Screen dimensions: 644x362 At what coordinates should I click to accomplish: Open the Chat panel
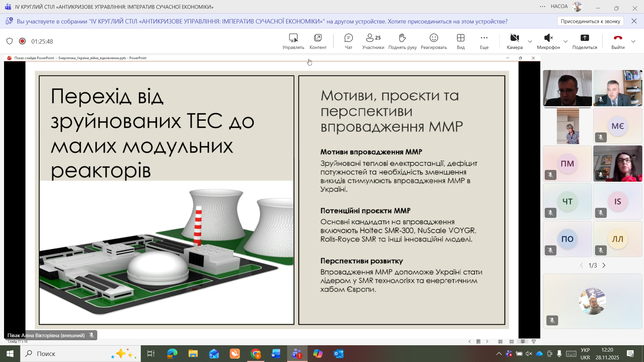tap(348, 38)
